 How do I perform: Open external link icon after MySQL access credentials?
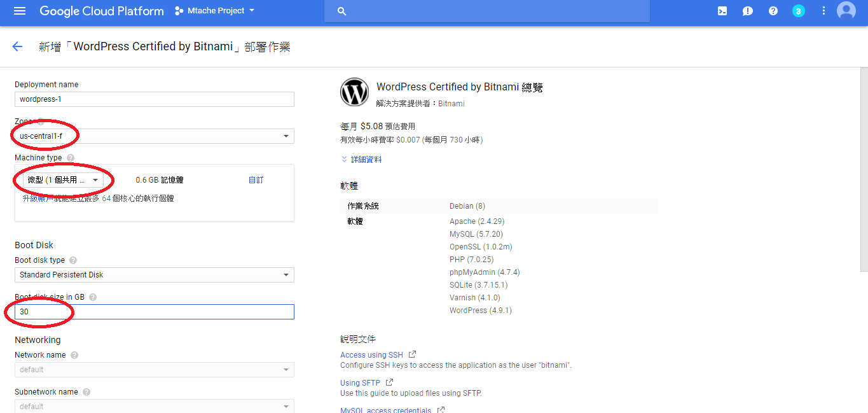(441, 410)
